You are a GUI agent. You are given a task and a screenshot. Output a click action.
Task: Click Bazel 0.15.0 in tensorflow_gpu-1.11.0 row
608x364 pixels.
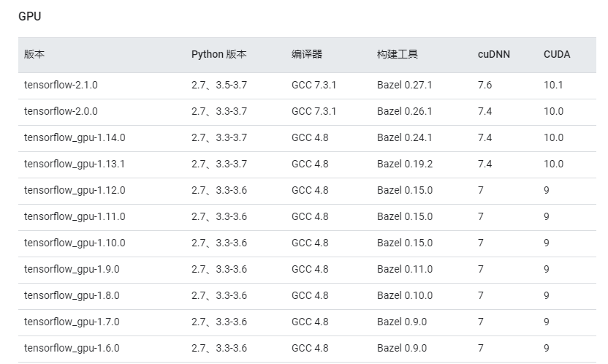point(404,216)
